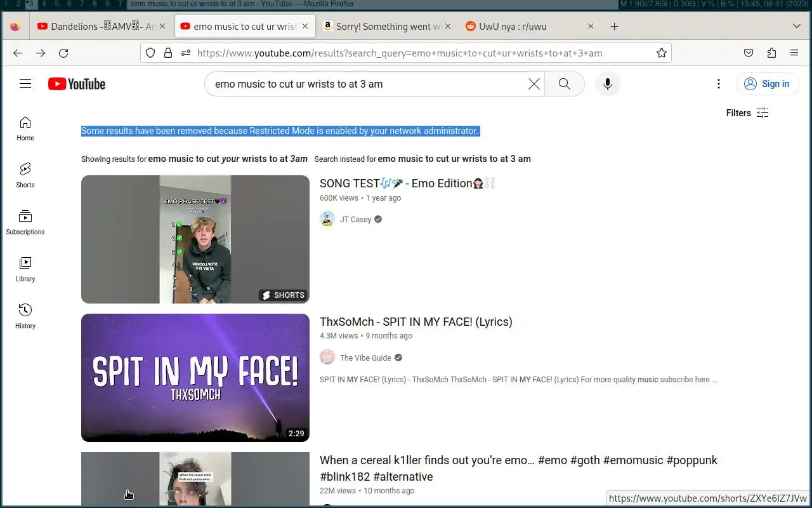Visit The Vibe Guide channel name
The width and height of the screenshot is (812, 508).
tap(365, 358)
